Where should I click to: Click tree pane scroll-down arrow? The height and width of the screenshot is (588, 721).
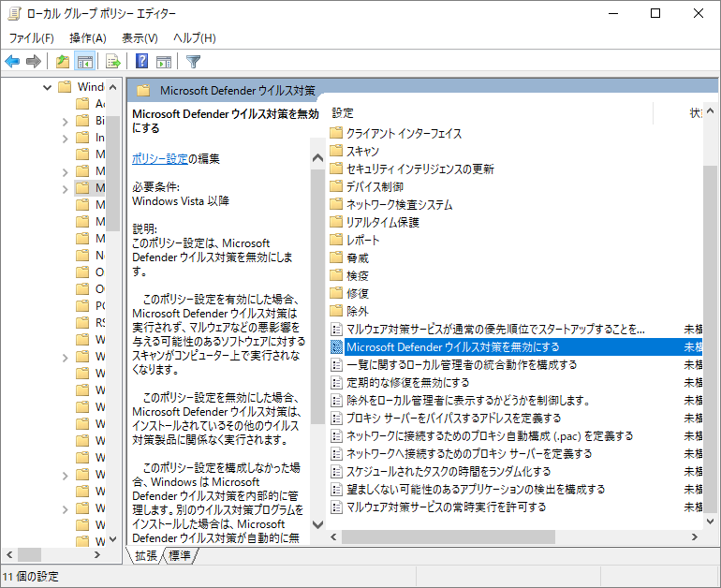[x=113, y=538]
